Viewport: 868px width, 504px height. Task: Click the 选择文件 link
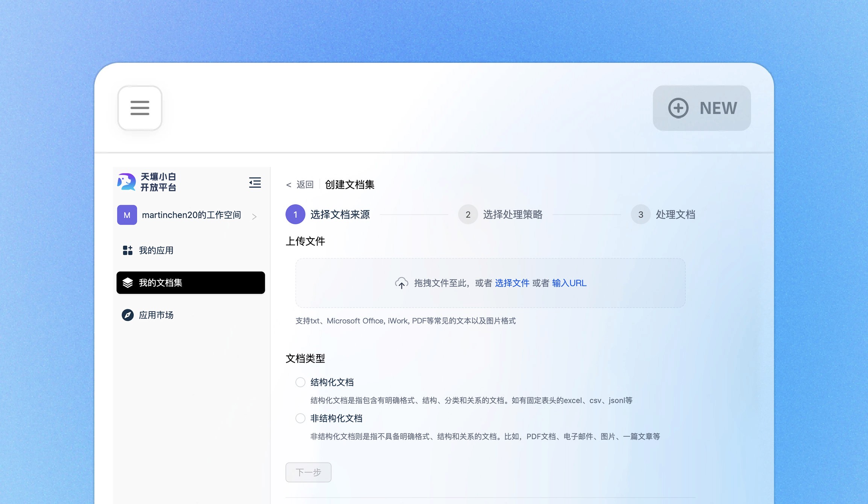[x=512, y=283]
